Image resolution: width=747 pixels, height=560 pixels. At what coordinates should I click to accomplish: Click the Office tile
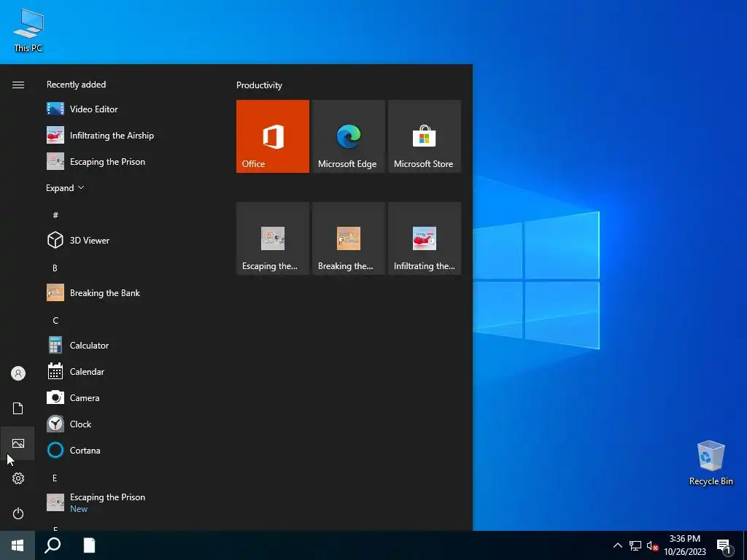[273, 136]
